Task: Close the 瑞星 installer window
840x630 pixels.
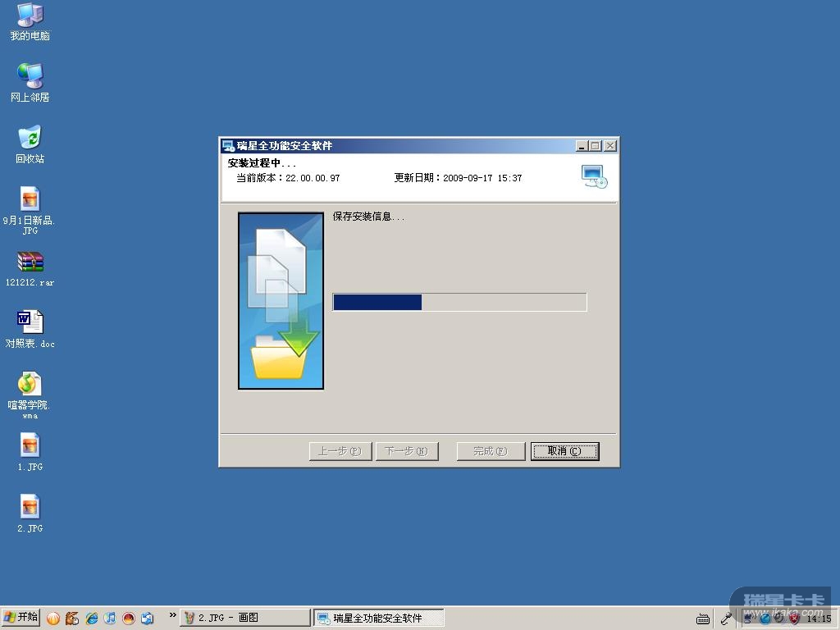Action: click(610, 146)
